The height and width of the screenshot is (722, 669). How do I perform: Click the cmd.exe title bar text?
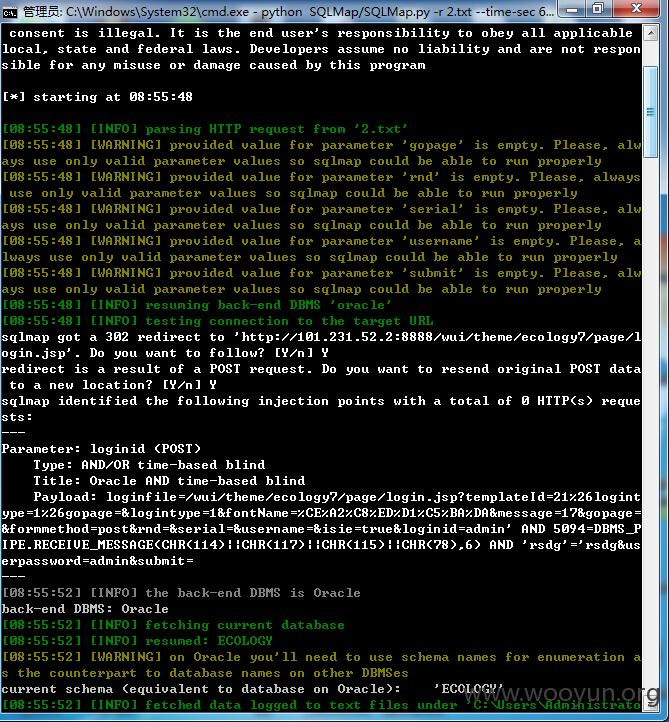coord(288,12)
